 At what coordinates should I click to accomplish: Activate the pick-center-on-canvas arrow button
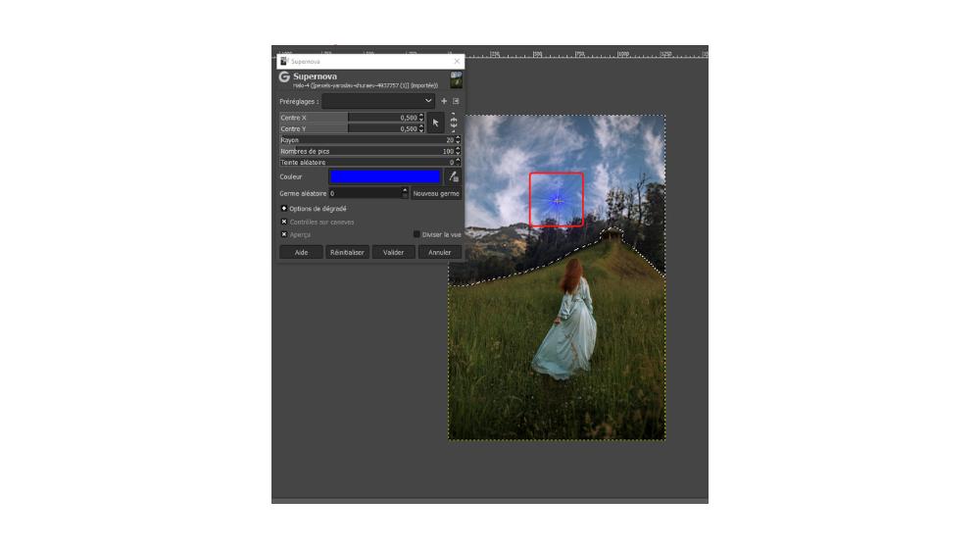436,124
